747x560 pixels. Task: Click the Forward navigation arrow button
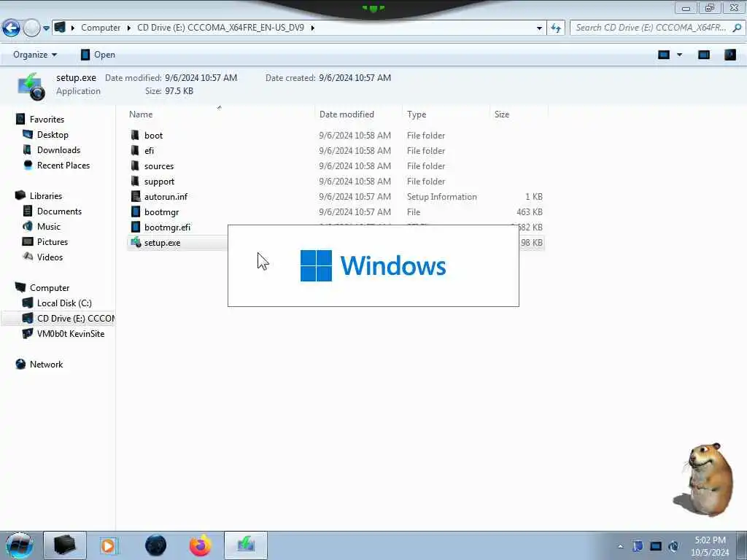[31, 28]
